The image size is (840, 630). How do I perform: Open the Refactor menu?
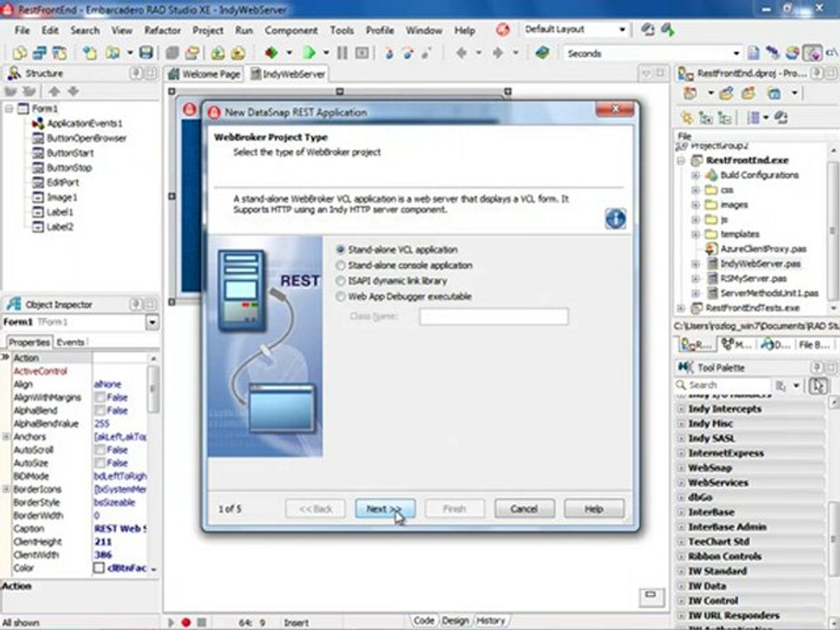click(163, 31)
